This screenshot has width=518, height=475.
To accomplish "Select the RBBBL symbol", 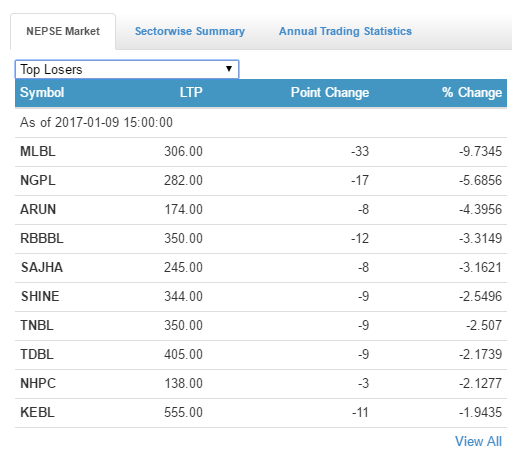I will pyautogui.click(x=42, y=238).
